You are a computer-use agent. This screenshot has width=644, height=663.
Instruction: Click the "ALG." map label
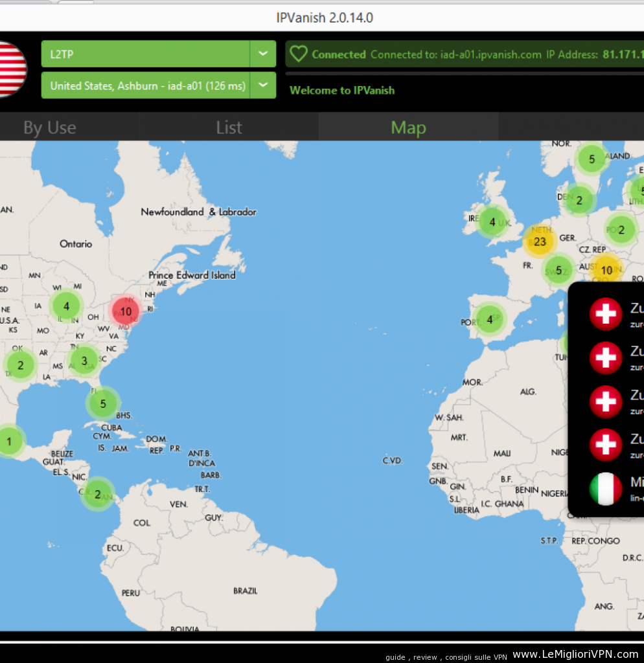528,392
